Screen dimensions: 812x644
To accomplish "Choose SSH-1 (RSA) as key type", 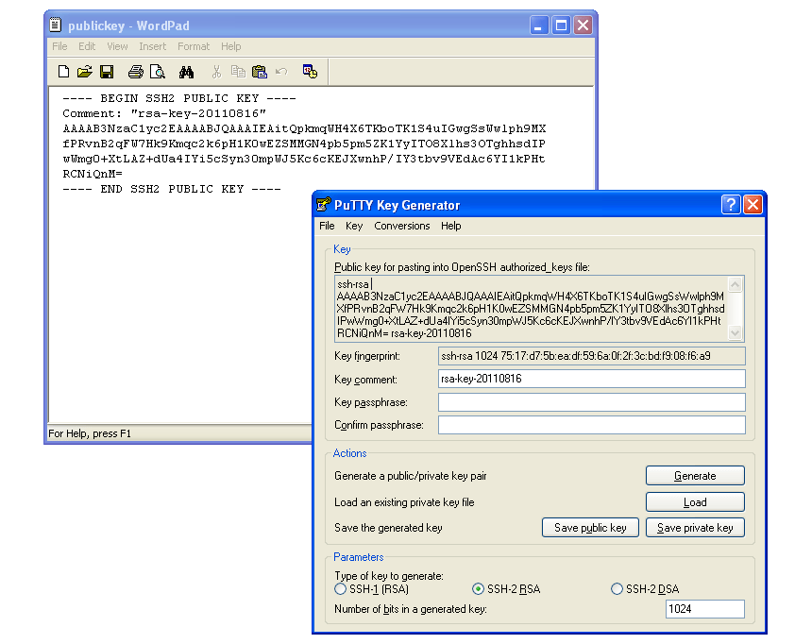I will (x=340, y=588).
